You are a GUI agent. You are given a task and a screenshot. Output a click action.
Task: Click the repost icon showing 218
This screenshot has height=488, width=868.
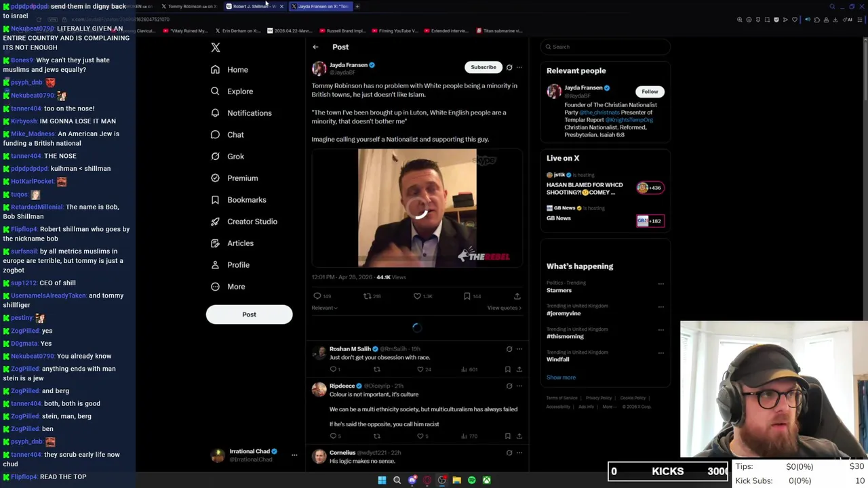pyautogui.click(x=367, y=296)
